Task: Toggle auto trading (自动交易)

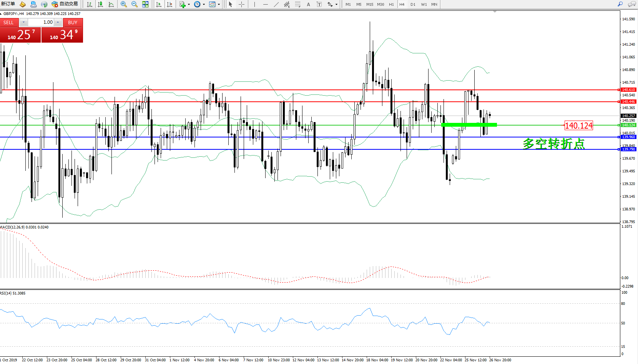Action: coord(65,4)
